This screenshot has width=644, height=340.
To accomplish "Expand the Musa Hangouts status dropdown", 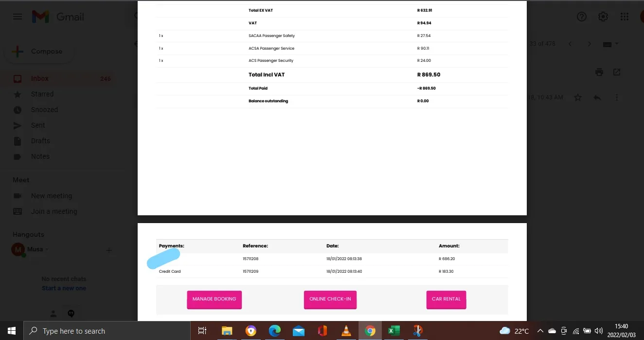I will tap(47, 249).
